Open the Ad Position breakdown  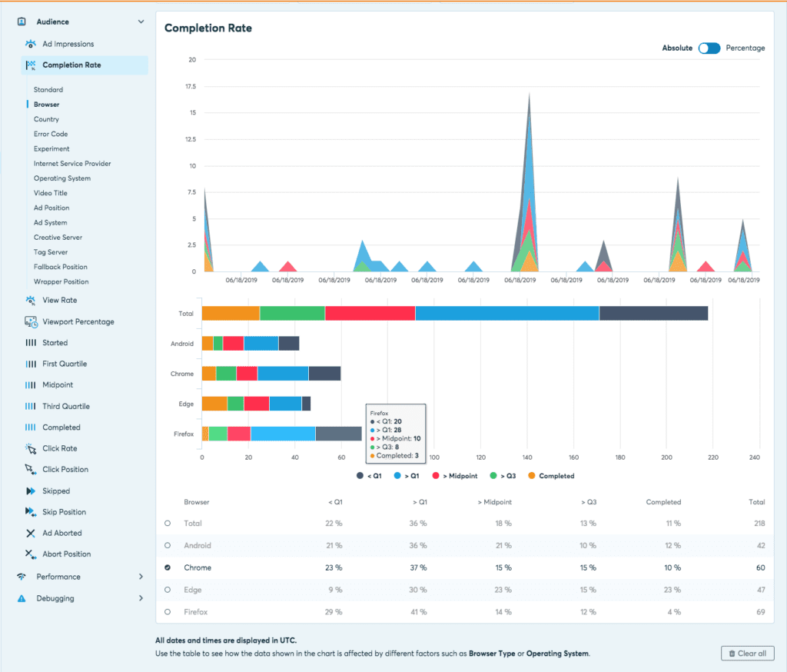pyautogui.click(x=51, y=208)
